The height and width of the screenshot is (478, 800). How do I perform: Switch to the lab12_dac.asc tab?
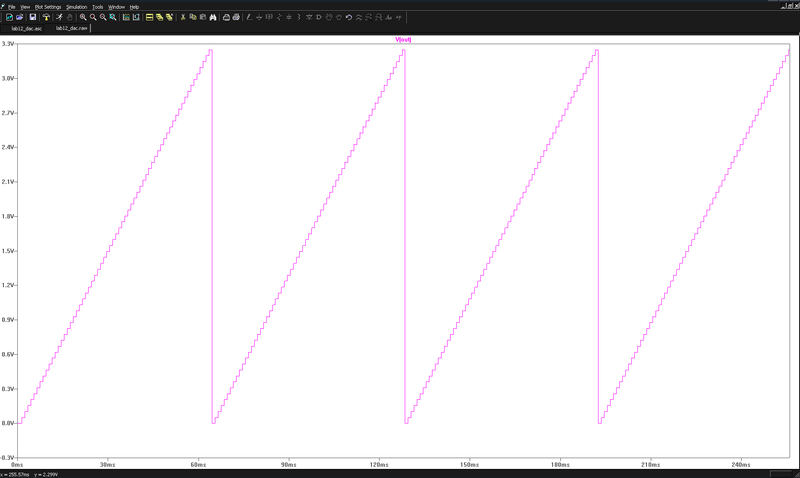tap(27, 29)
